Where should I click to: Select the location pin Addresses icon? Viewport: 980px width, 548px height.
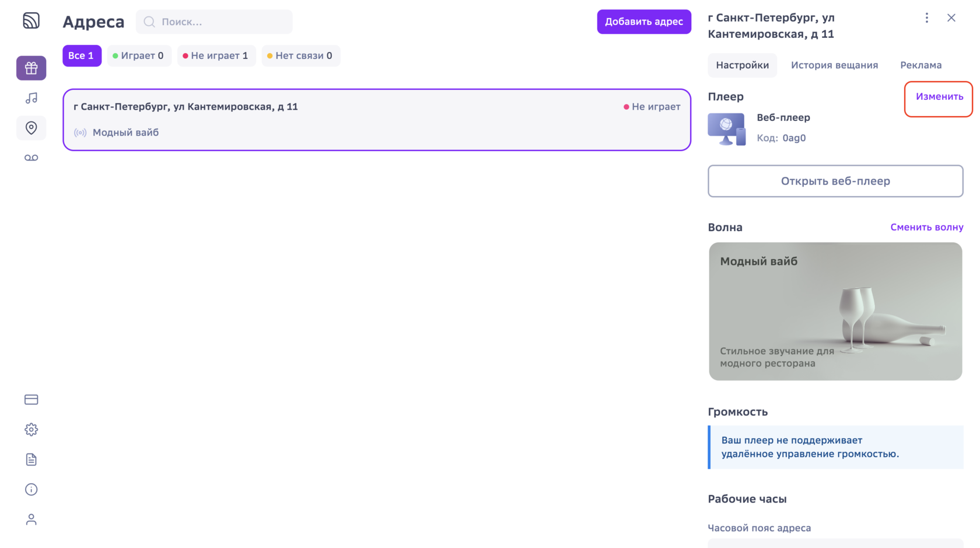coord(31,128)
